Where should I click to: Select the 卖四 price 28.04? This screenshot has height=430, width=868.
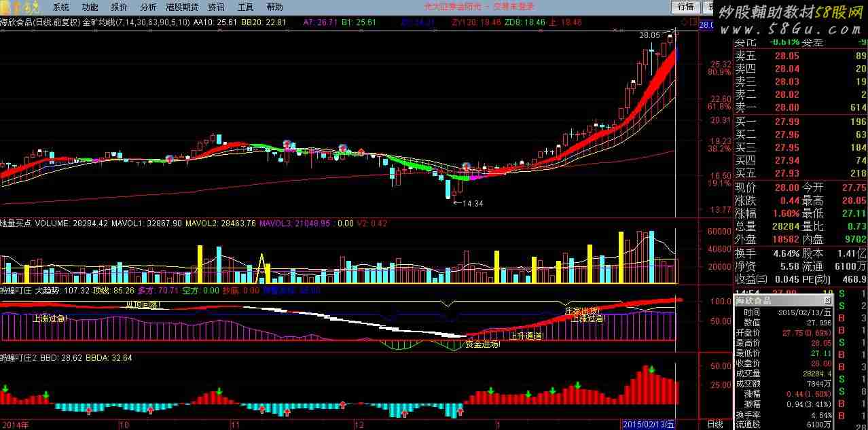click(787, 69)
